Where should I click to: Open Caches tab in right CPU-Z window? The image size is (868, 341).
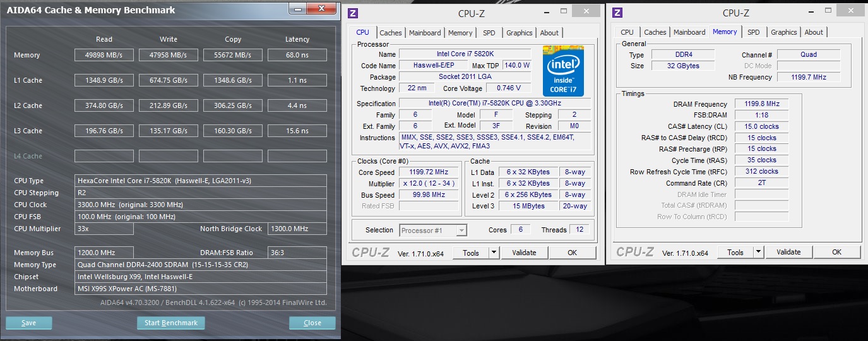click(655, 32)
